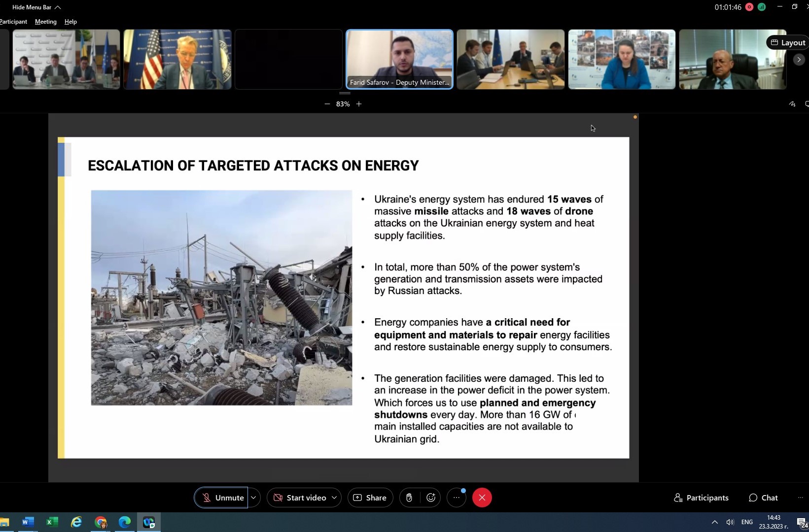The width and height of the screenshot is (809, 532).
Task: Click the meeting timer 01:01:46
Action: click(728, 7)
